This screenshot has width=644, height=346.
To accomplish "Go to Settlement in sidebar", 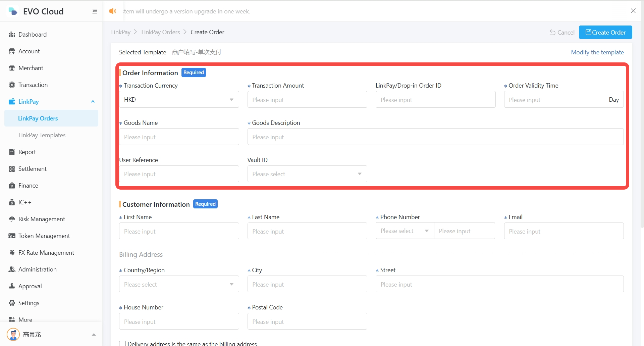I will pyautogui.click(x=33, y=169).
